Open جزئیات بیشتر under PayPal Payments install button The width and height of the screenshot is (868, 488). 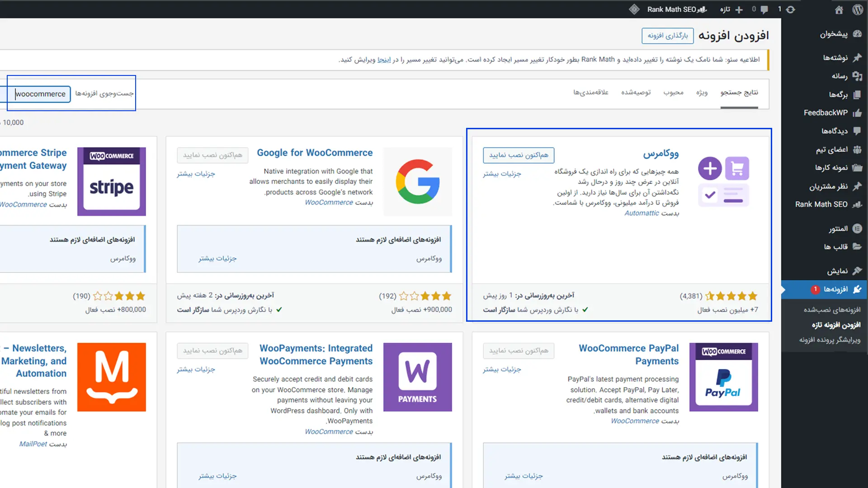[x=502, y=369]
